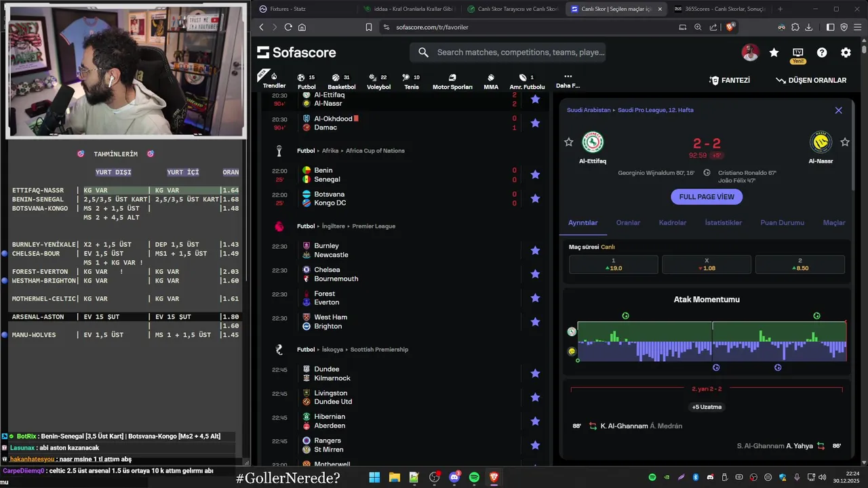
Task: Open the browser downloads icon
Action: (808, 27)
